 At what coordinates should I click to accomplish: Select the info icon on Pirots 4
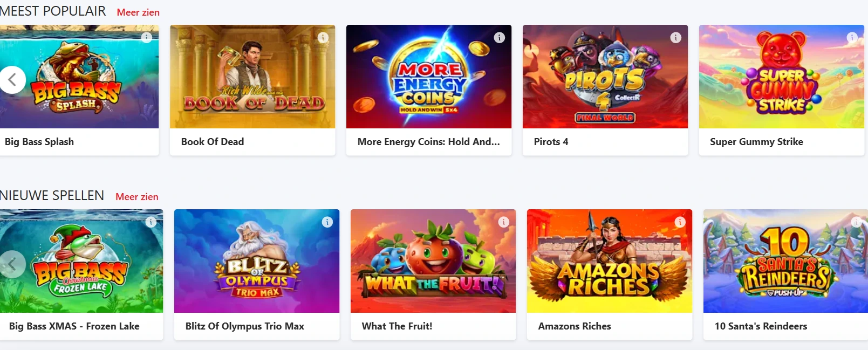click(675, 37)
